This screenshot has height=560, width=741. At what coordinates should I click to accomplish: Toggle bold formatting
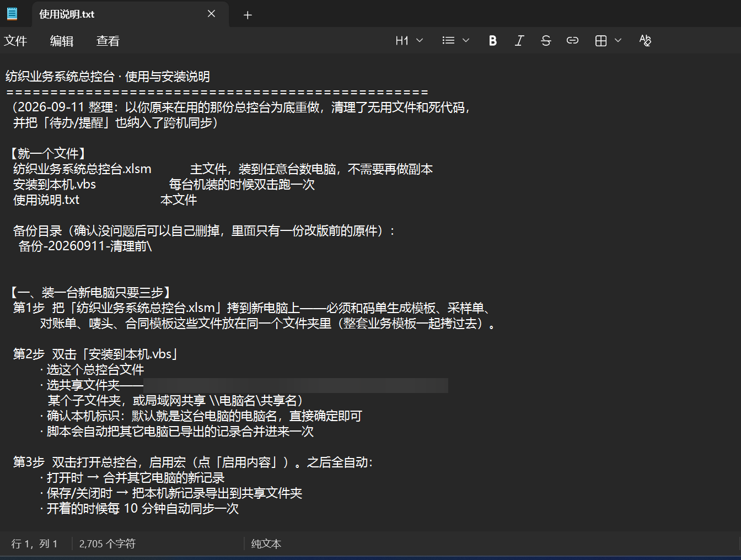(x=493, y=41)
